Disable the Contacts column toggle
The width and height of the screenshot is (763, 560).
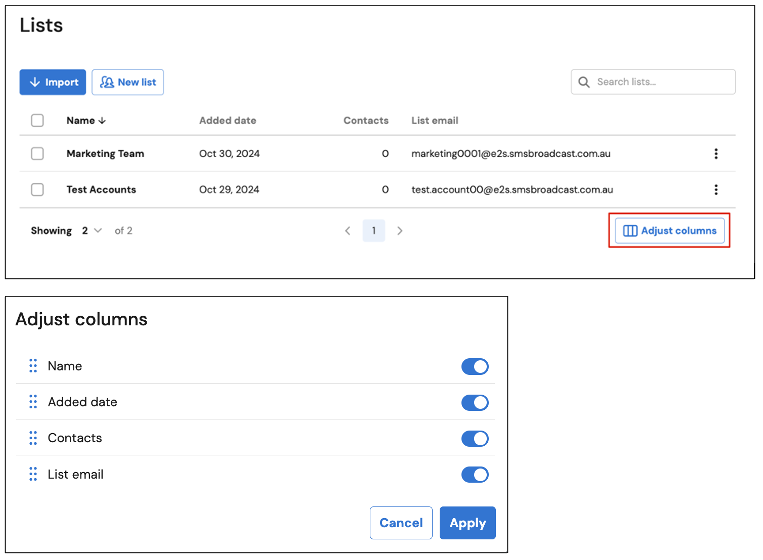point(475,438)
